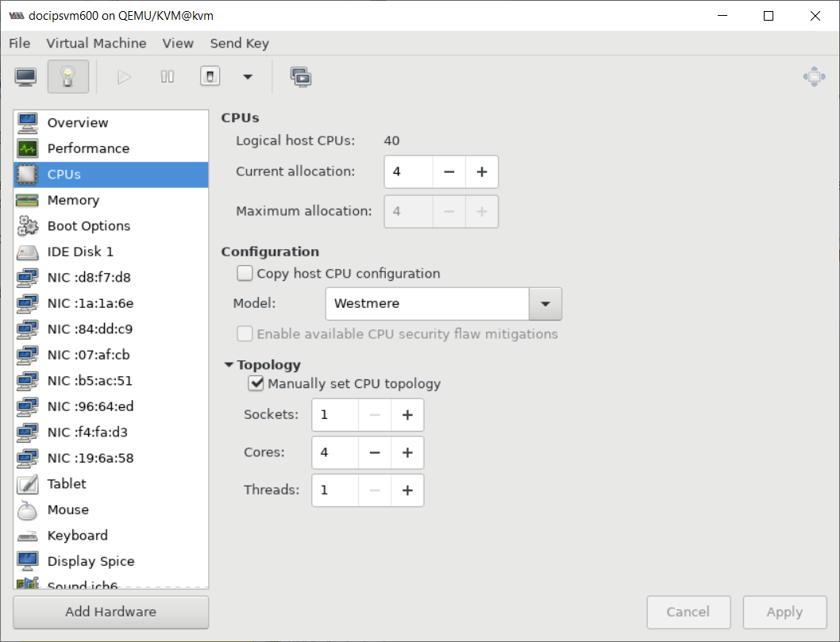Click the Add Hardware button
This screenshot has width=840, height=642.
[111, 612]
